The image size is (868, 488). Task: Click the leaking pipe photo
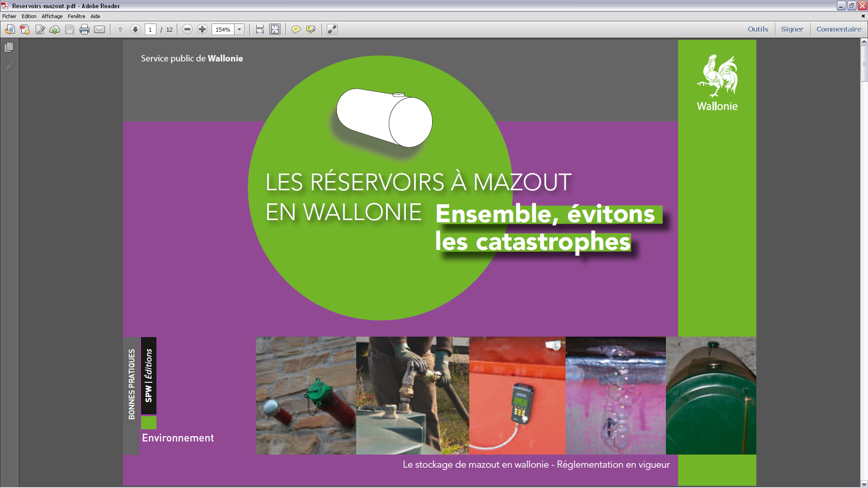tap(616, 395)
